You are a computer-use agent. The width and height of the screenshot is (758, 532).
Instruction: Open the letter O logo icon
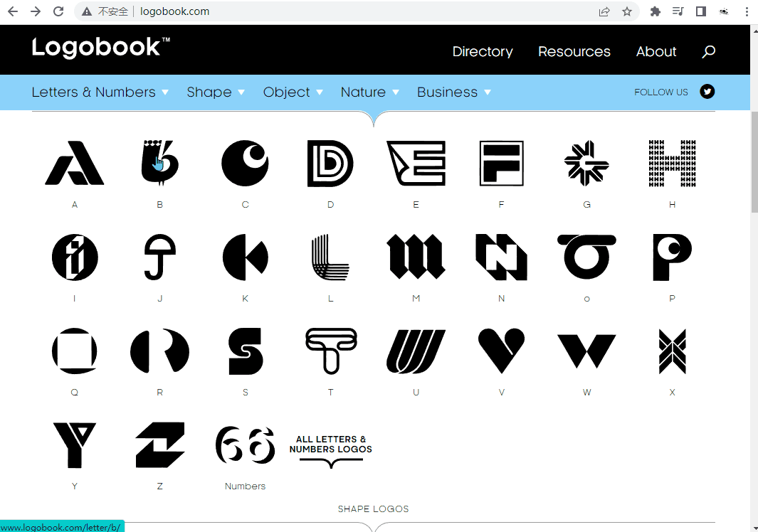[587, 257]
